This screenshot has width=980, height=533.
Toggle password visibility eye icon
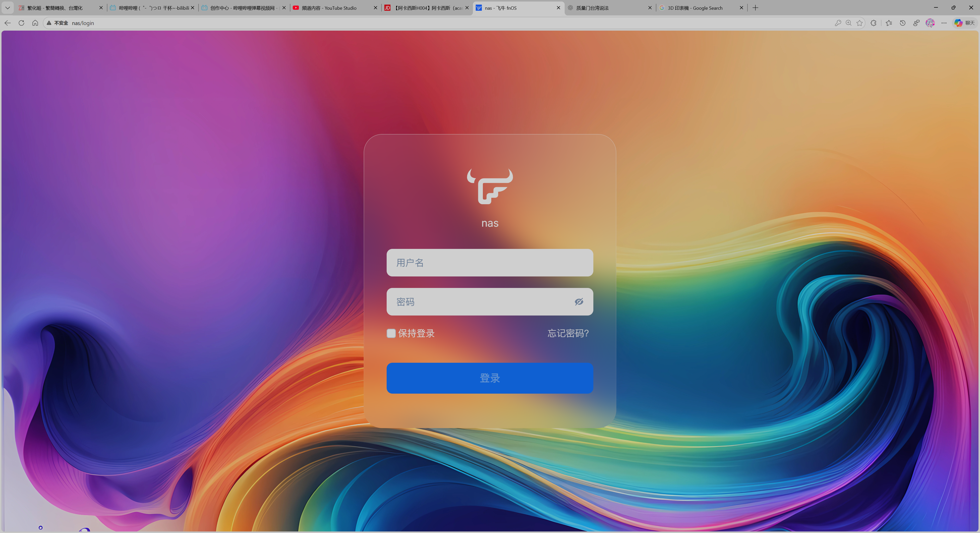click(579, 302)
